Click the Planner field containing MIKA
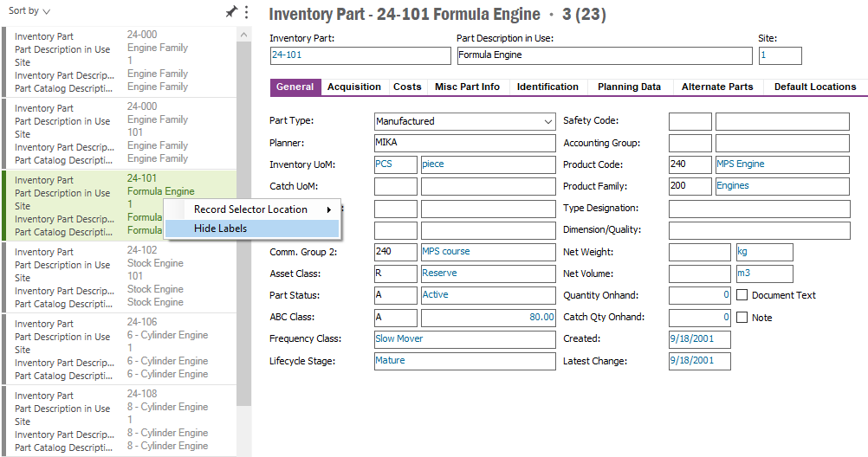868x457 pixels. [463, 143]
